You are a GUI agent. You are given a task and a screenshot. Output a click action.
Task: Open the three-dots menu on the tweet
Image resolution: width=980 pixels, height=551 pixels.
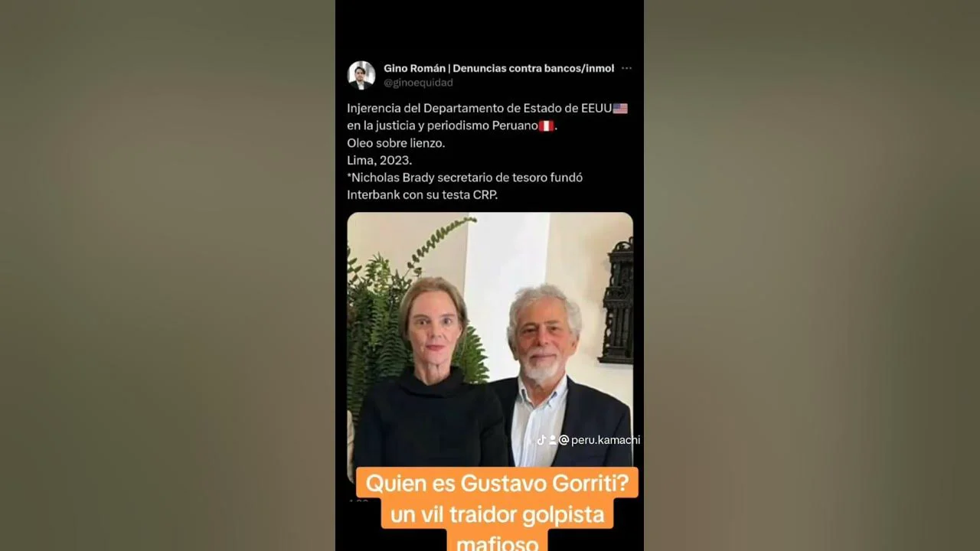coord(626,68)
